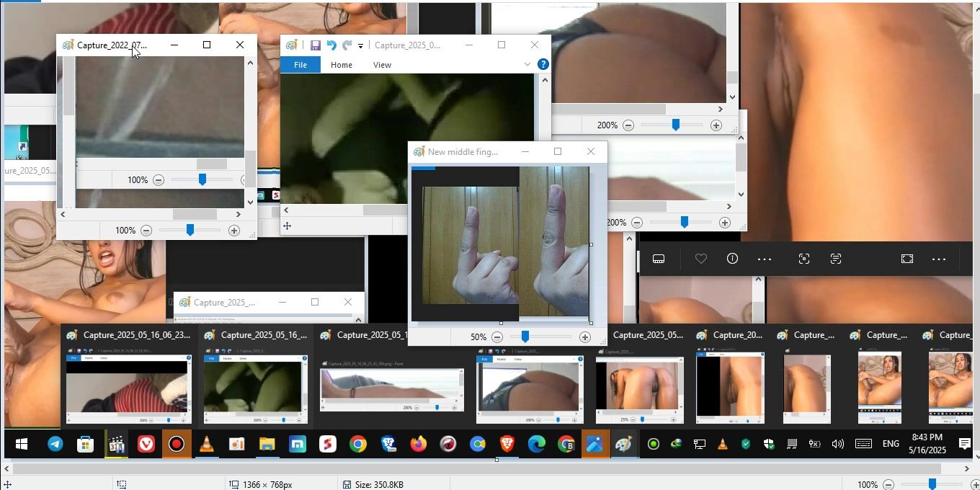
Task: Toggle the heart favorite in the Photos toolbar
Action: (x=700, y=259)
